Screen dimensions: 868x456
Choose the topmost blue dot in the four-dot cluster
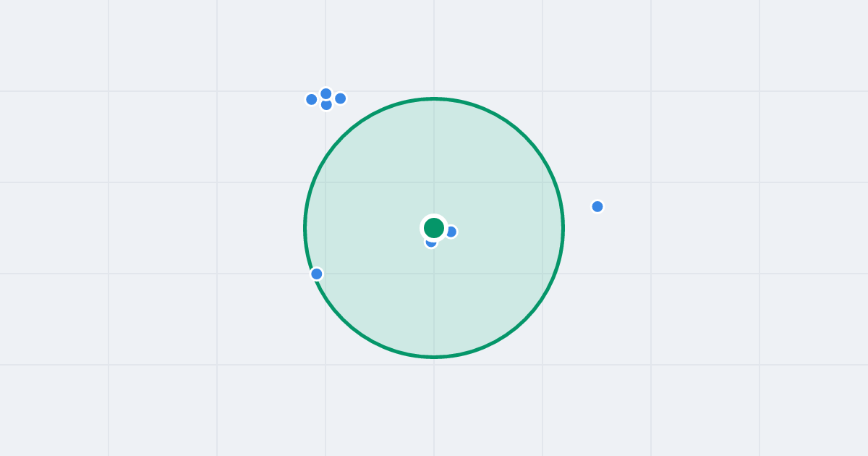click(x=326, y=93)
